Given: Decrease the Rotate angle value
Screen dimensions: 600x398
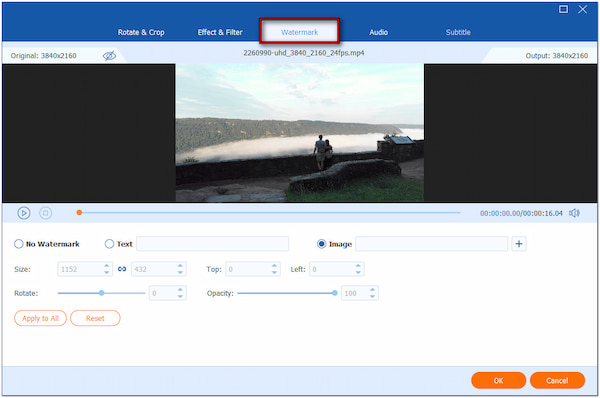Looking at the screenshot, I should [180, 296].
